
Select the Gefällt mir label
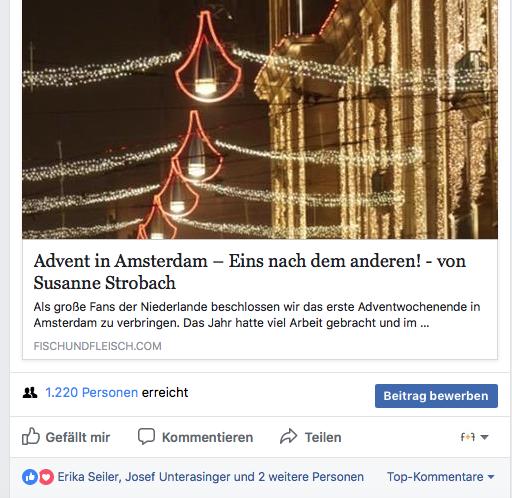point(78,437)
